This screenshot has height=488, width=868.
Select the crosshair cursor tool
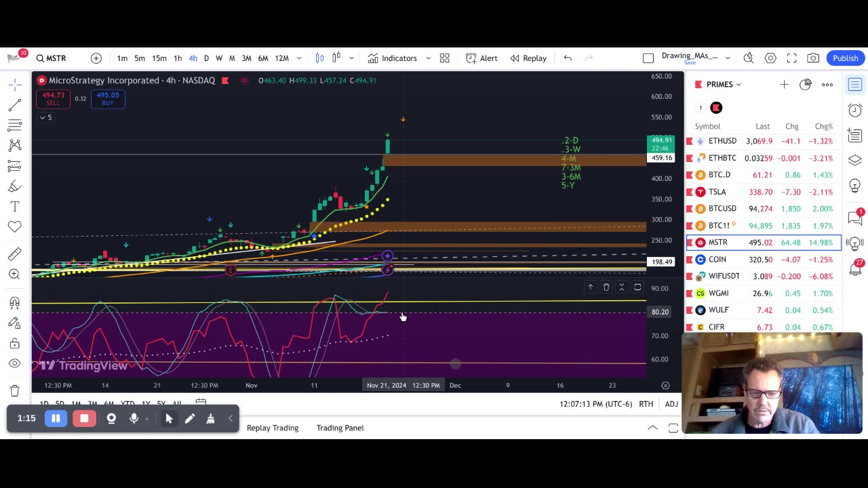tap(14, 85)
